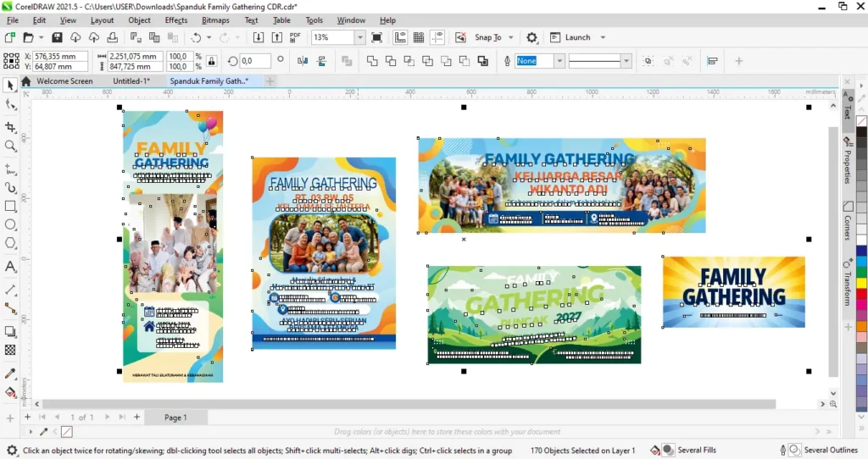Click the Welcome Screen home icon
Viewport: 868px width, 459px height.
(x=25, y=80)
